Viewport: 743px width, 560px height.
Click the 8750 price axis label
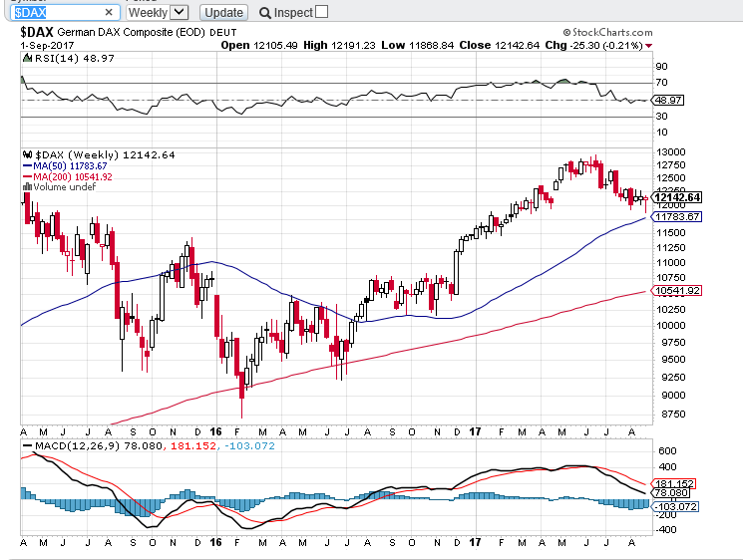(x=674, y=415)
